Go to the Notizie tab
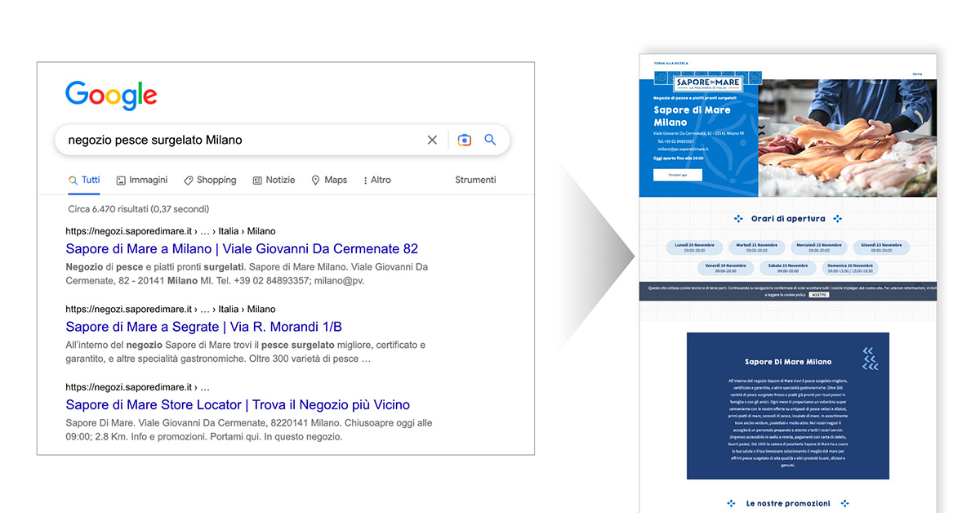The height and width of the screenshot is (513, 980). pos(274,180)
